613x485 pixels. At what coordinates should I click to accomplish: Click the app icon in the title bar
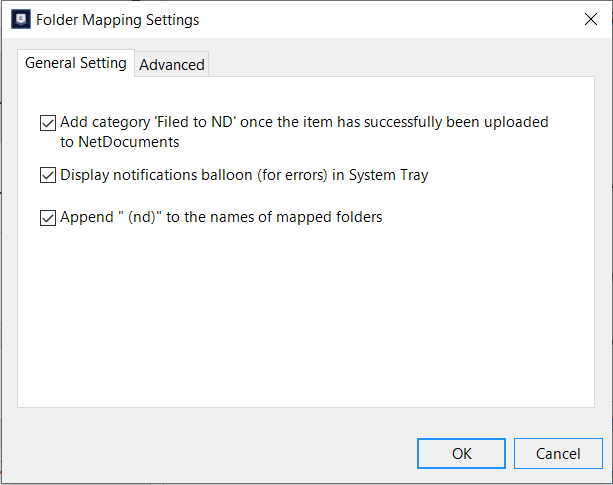[x=19, y=19]
